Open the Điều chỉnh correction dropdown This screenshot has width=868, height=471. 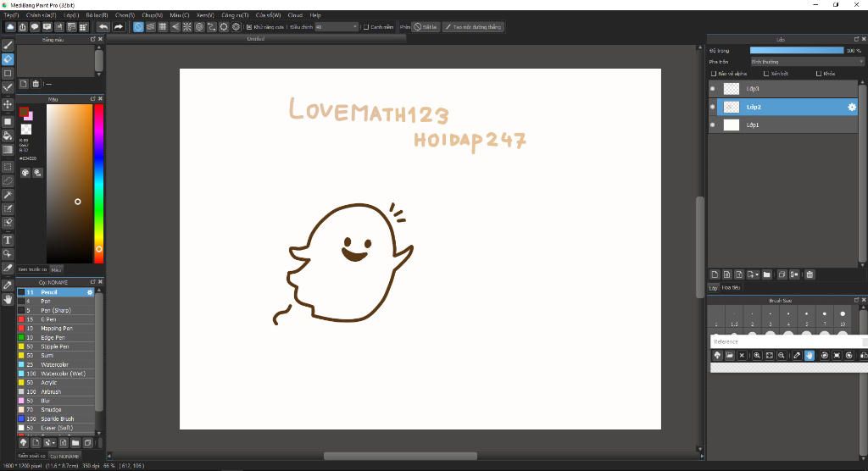[x=337, y=26]
